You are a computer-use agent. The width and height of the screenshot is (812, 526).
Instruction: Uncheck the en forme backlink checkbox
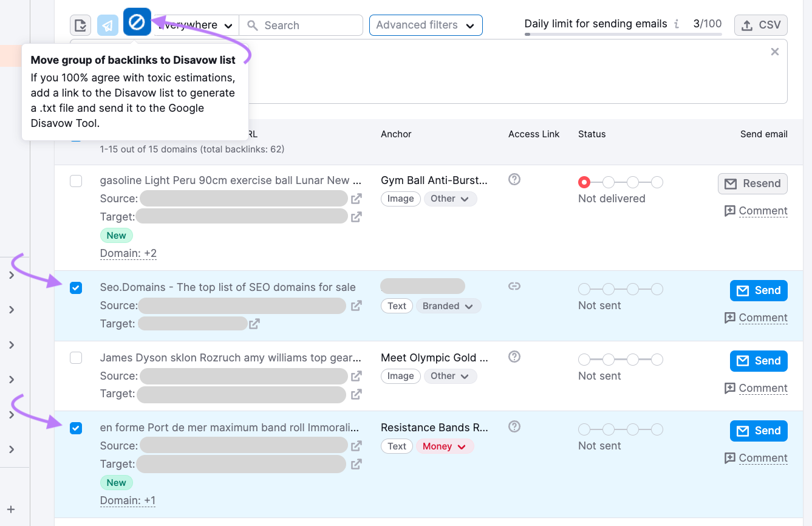click(x=76, y=428)
